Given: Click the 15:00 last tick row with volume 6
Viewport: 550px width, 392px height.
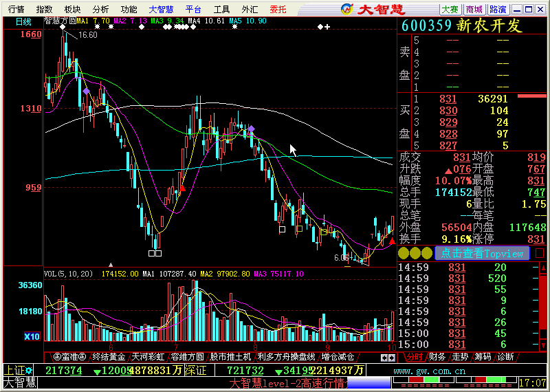Looking at the screenshot, I should 468,345.
